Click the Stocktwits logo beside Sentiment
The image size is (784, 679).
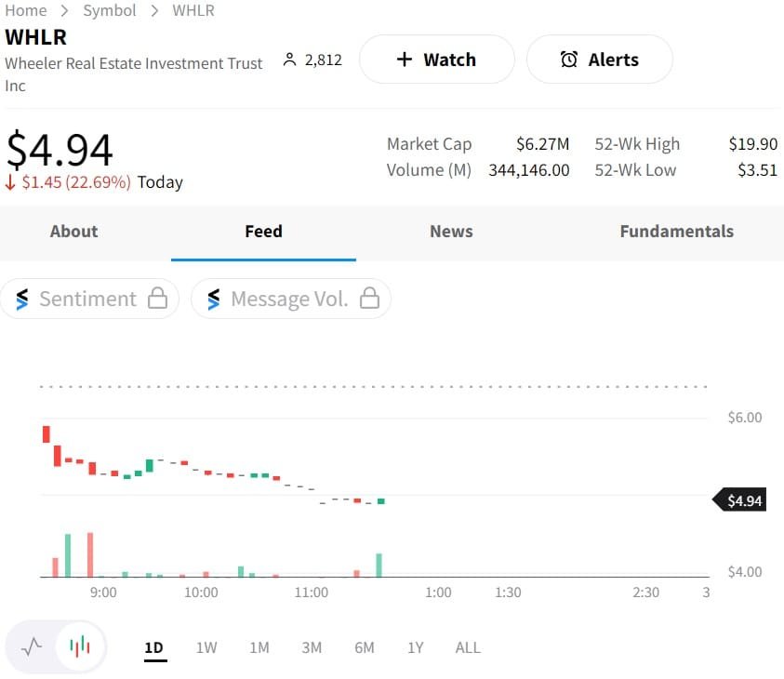(22, 299)
